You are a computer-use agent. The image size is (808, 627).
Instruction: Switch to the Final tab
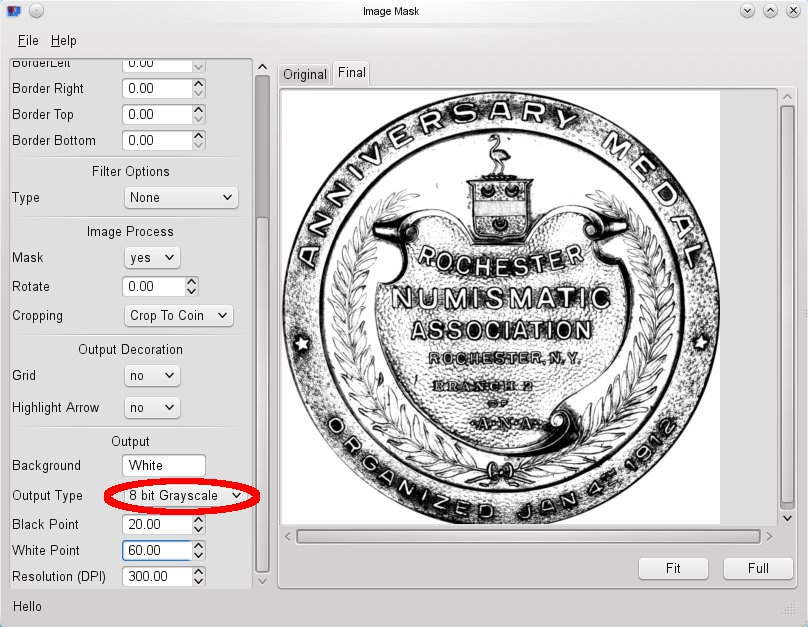point(351,73)
